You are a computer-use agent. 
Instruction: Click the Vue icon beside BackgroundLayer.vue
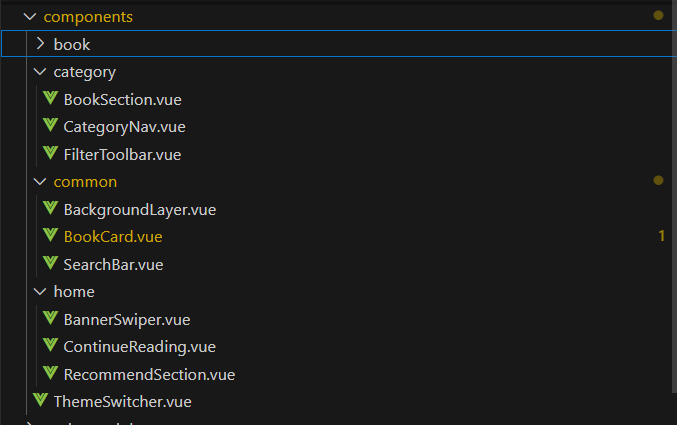point(51,208)
